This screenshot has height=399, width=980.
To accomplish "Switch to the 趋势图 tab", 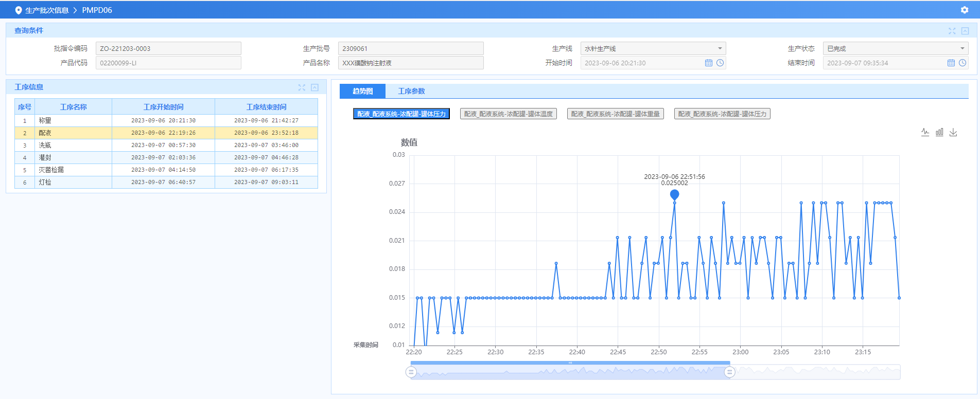I will coord(362,91).
